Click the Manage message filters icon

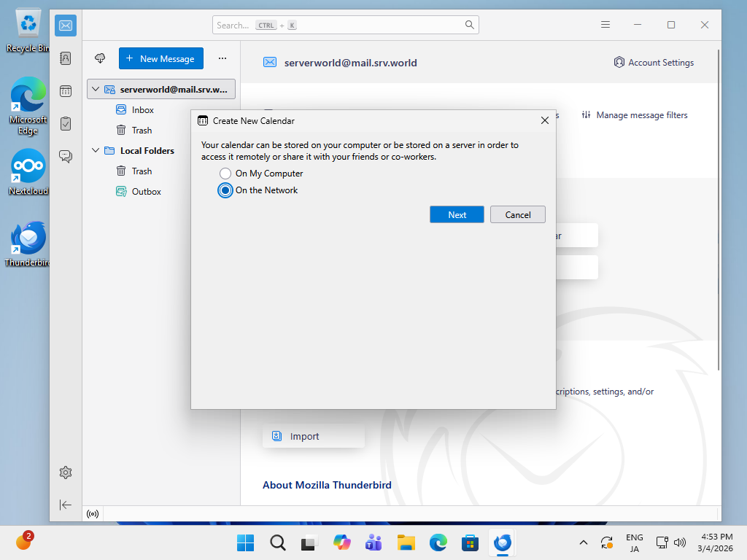(587, 114)
